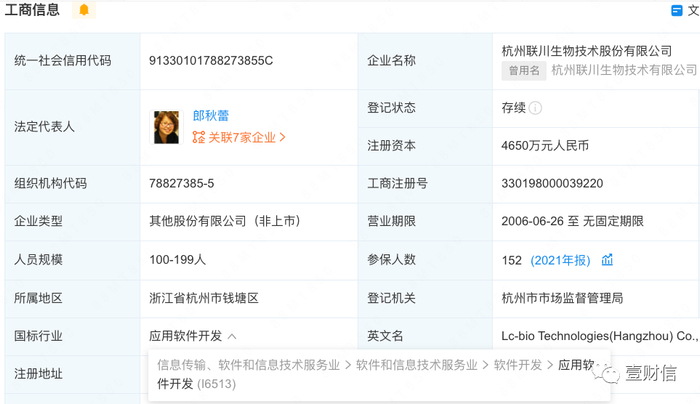Click the 法定代表人 label
700x404 pixels.
[x=44, y=127]
